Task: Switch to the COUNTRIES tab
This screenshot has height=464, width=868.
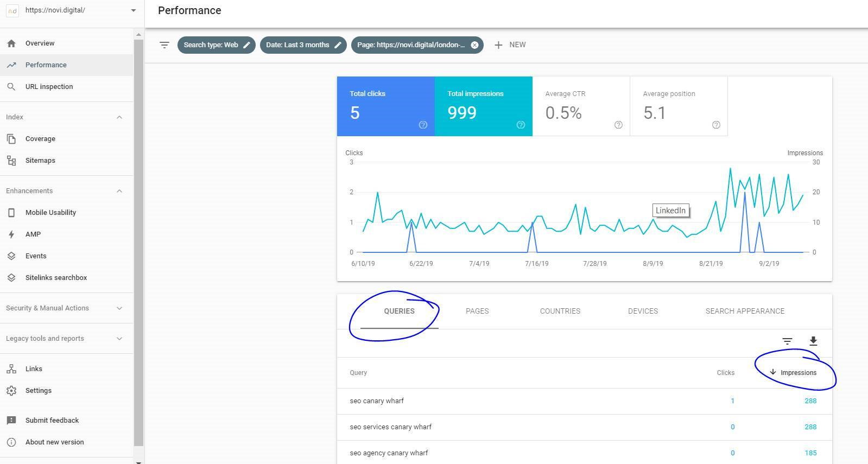Action: point(560,311)
